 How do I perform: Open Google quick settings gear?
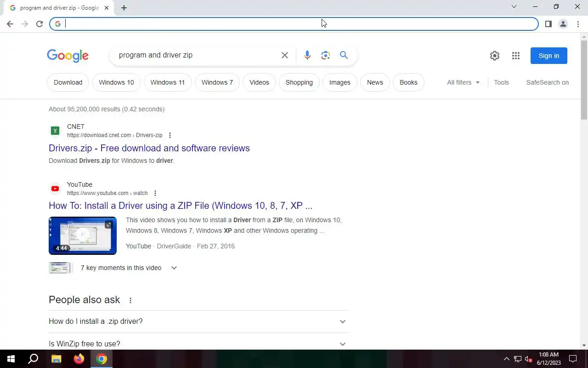coord(495,56)
